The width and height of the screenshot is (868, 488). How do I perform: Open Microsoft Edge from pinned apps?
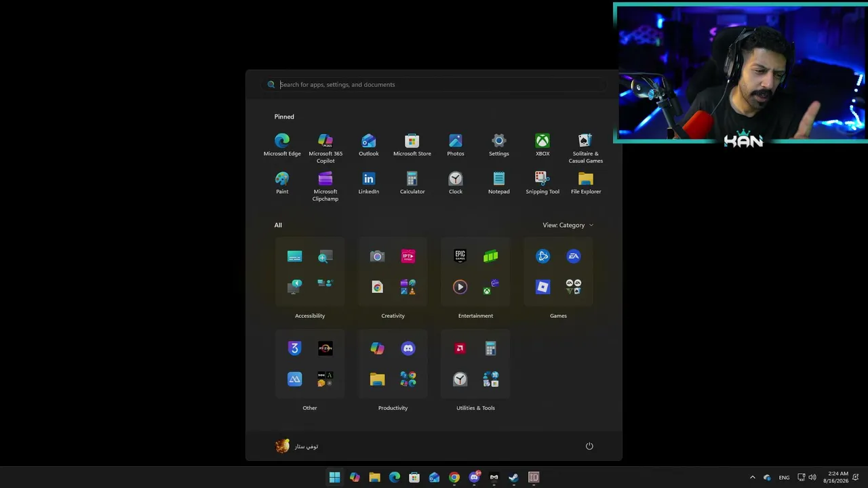[x=282, y=145]
